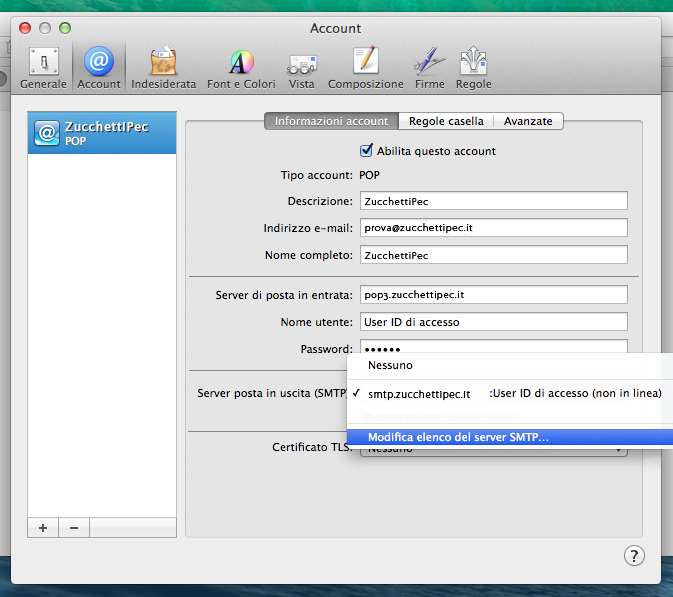Switch to Avanzate tab

[x=528, y=121]
